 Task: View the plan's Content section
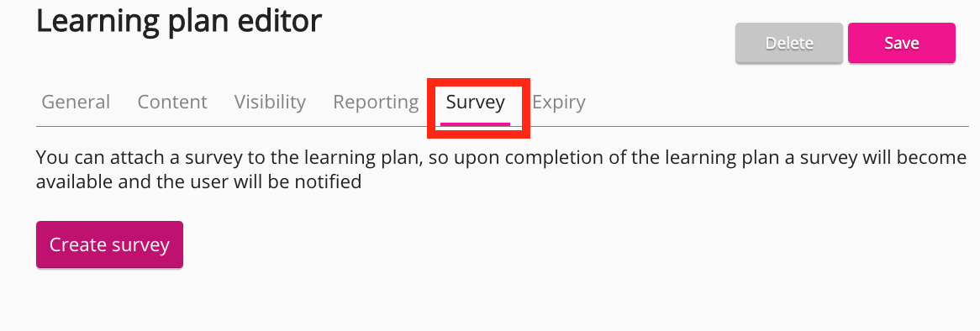coord(171,102)
